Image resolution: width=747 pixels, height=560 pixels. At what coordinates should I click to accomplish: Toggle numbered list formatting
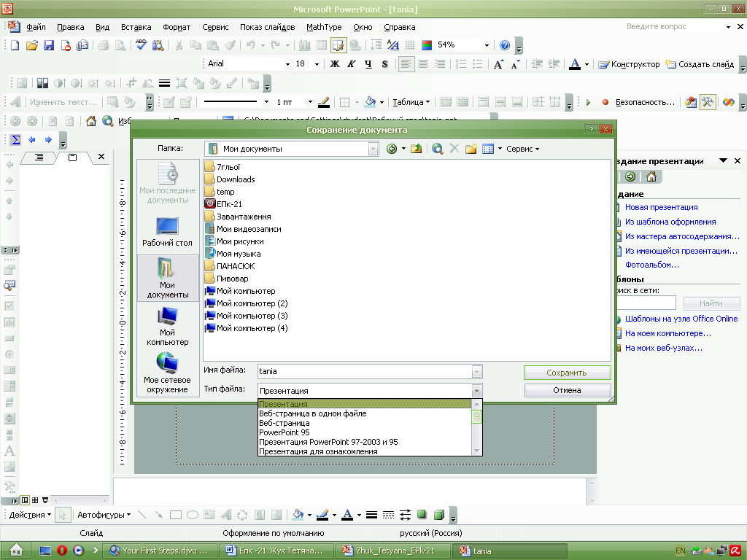point(461,64)
